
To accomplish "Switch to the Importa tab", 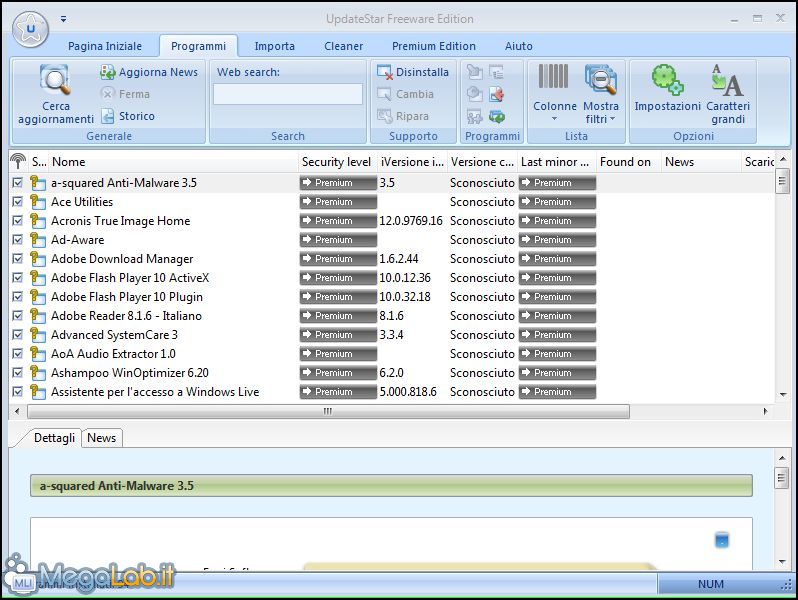I will 274,46.
